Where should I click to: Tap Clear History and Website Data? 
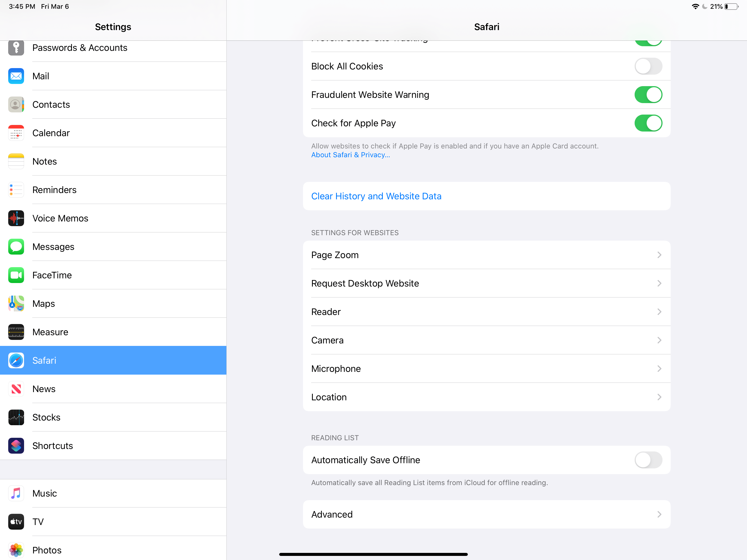[x=376, y=196]
